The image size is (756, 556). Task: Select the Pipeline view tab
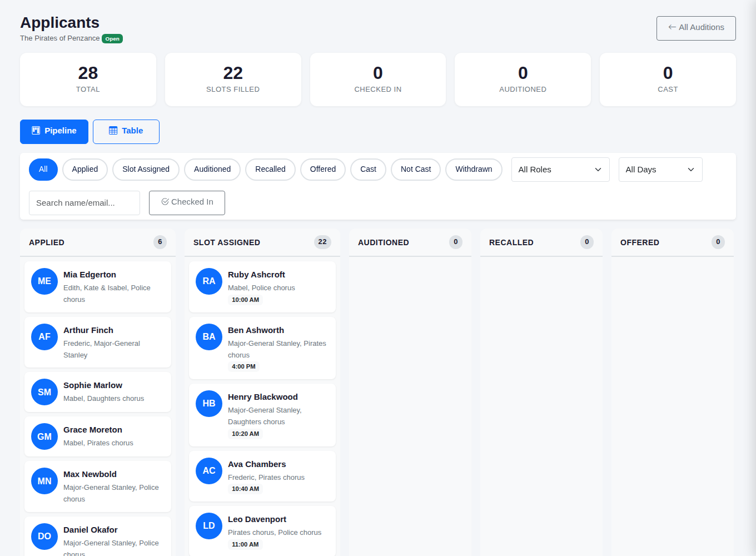click(54, 131)
